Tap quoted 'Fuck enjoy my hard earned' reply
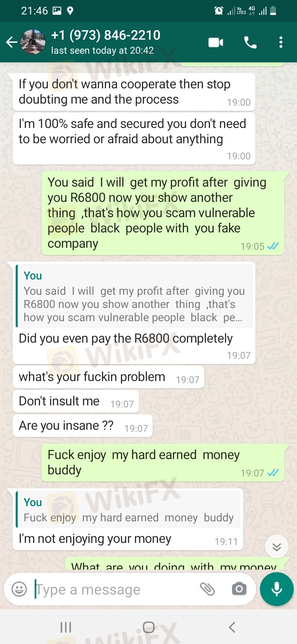The image size is (297, 644). (x=128, y=509)
